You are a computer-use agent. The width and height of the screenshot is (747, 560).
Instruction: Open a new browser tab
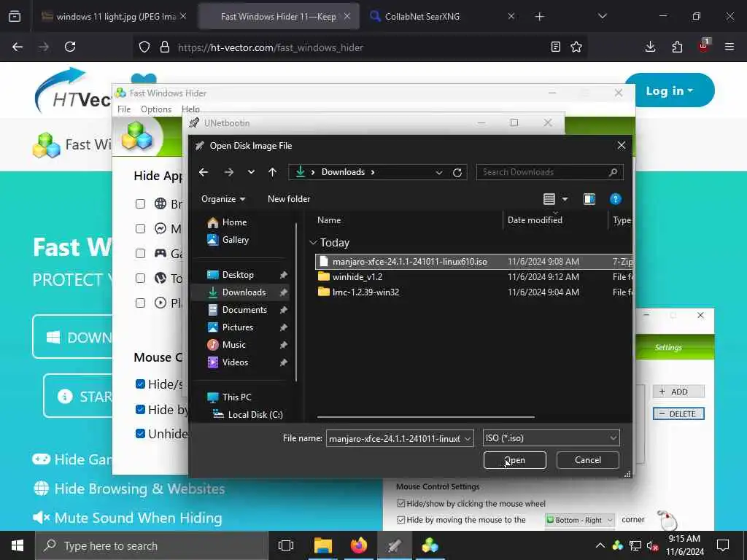tap(539, 17)
